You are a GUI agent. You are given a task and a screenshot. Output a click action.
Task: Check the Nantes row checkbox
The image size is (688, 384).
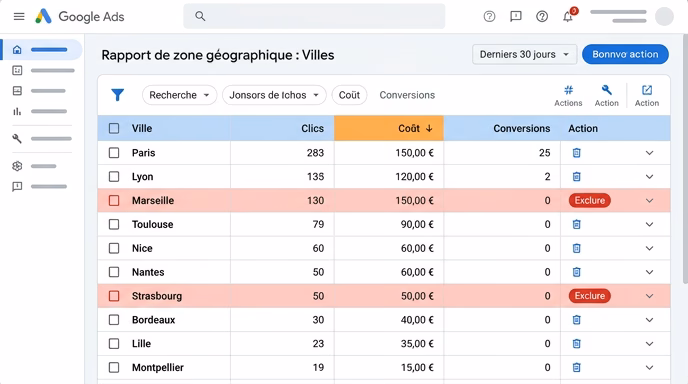tap(114, 272)
